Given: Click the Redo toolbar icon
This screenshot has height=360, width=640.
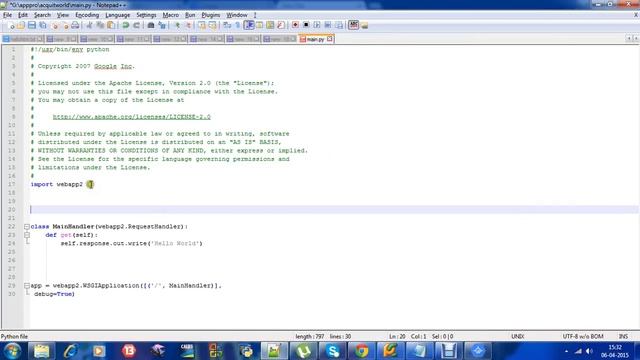Looking at the screenshot, I should [136, 25].
